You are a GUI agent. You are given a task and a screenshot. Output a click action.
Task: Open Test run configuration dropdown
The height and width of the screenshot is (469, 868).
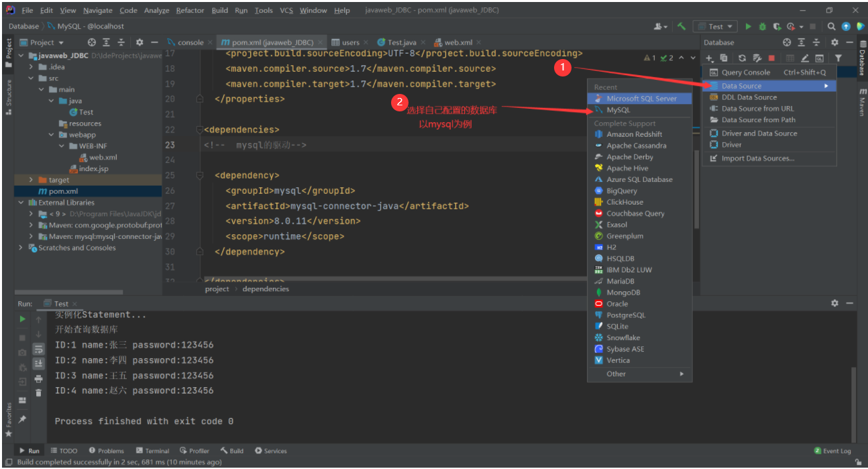716,26
